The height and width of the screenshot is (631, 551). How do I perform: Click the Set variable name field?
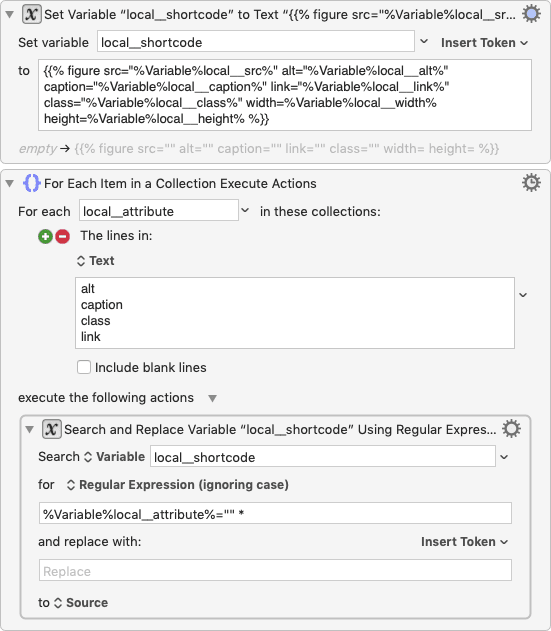click(x=256, y=41)
